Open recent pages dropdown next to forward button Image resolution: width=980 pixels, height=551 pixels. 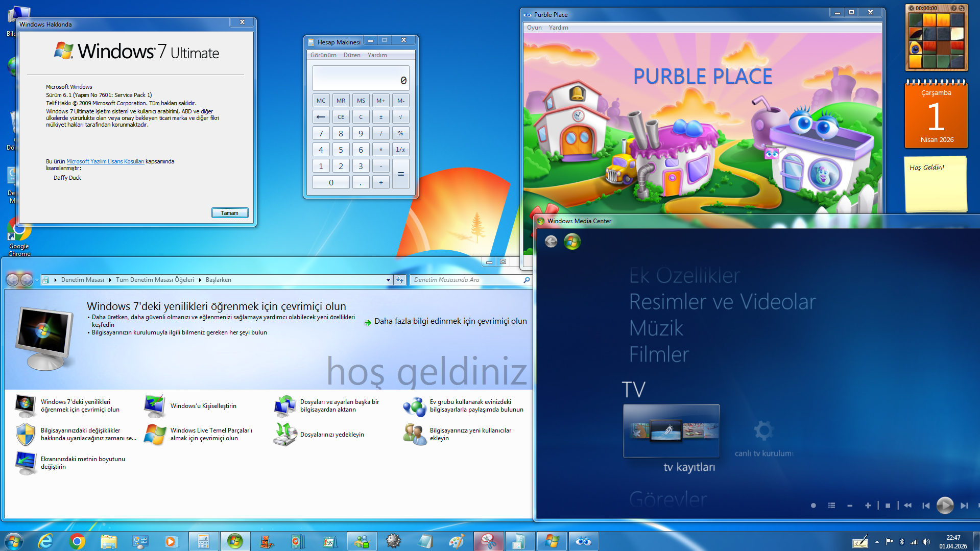(37, 280)
